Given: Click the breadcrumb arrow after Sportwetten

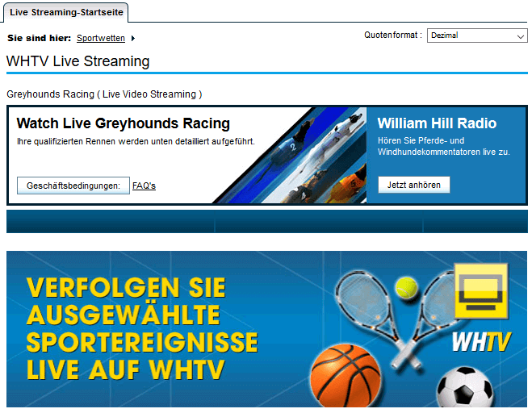Looking at the screenshot, I should coord(133,39).
